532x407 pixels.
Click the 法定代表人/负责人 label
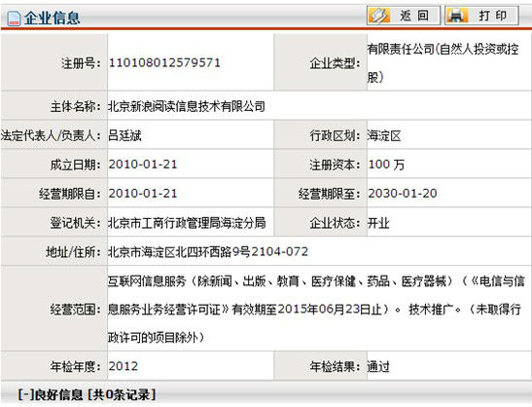[x=51, y=135]
